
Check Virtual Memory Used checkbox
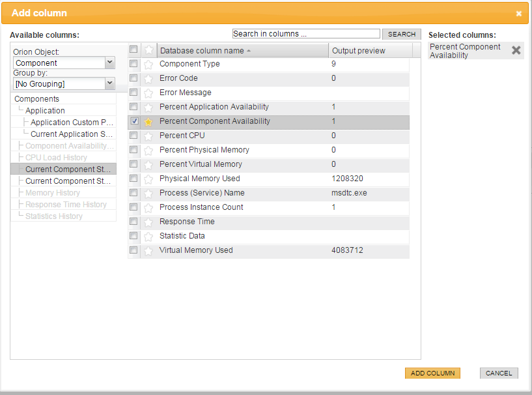click(133, 250)
